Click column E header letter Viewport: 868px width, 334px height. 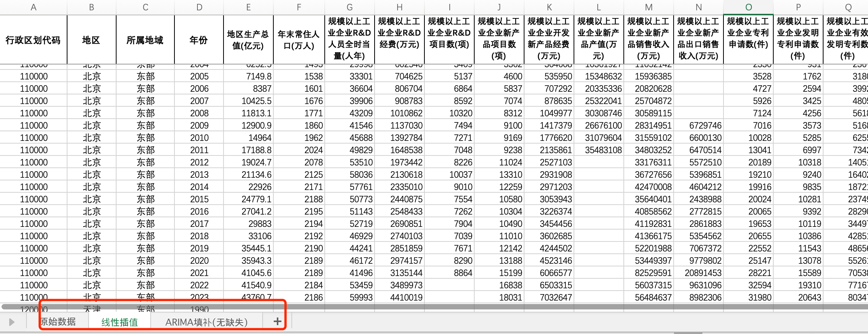[x=248, y=7]
